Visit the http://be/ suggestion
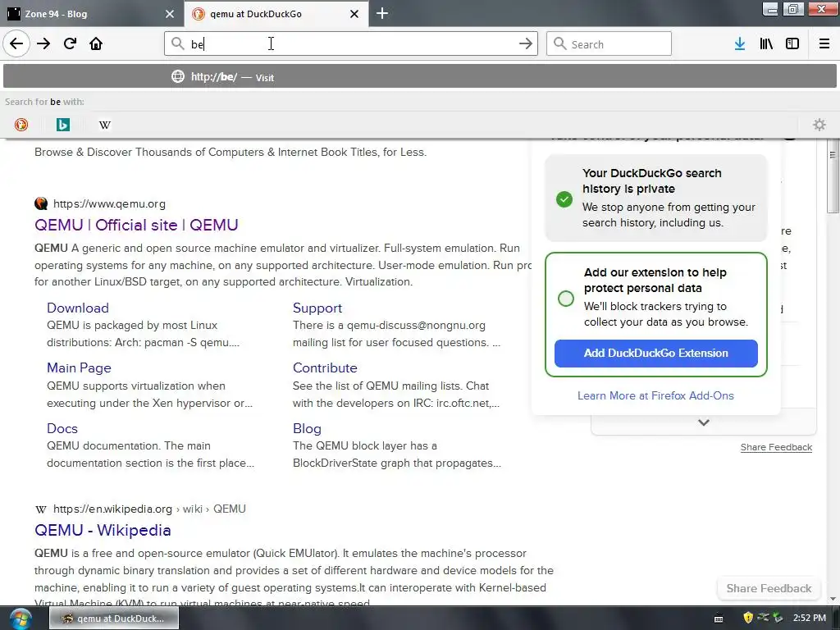 coord(419,76)
